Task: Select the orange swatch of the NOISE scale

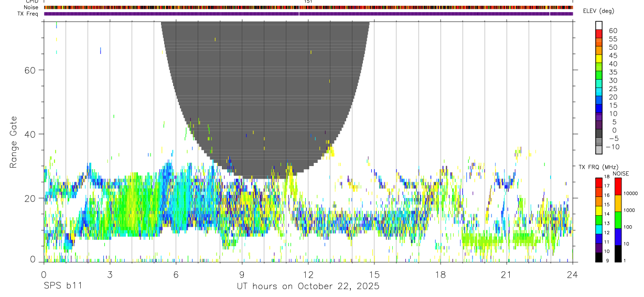Action: [618, 203]
